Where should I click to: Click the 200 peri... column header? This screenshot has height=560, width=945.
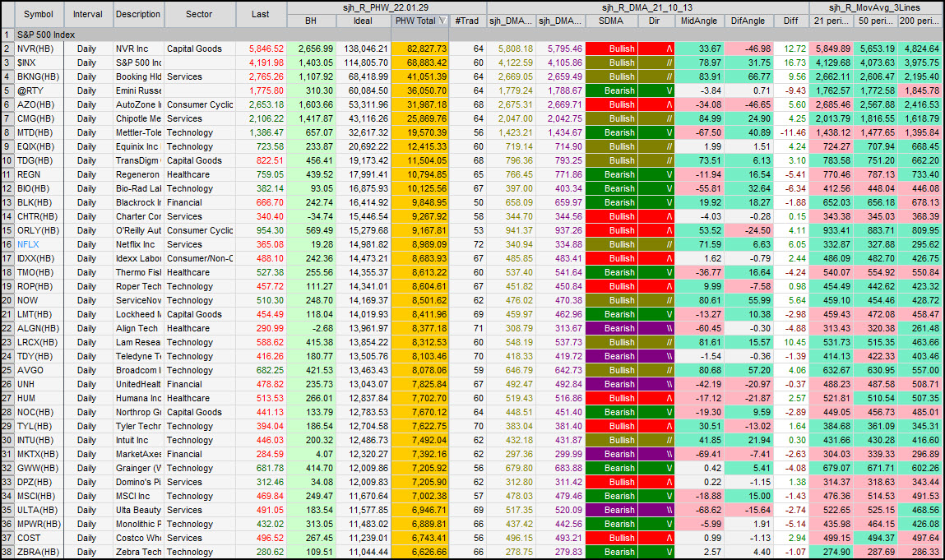920,21
